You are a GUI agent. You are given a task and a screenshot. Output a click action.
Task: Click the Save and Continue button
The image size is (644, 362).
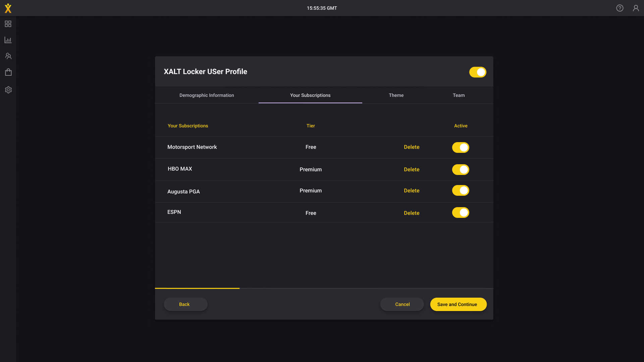pyautogui.click(x=458, y=304)
